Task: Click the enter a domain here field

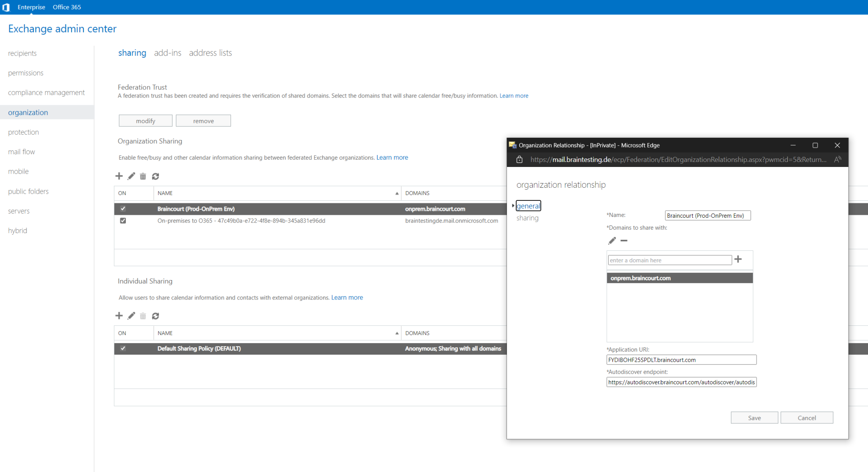Action: coord(670,260)
